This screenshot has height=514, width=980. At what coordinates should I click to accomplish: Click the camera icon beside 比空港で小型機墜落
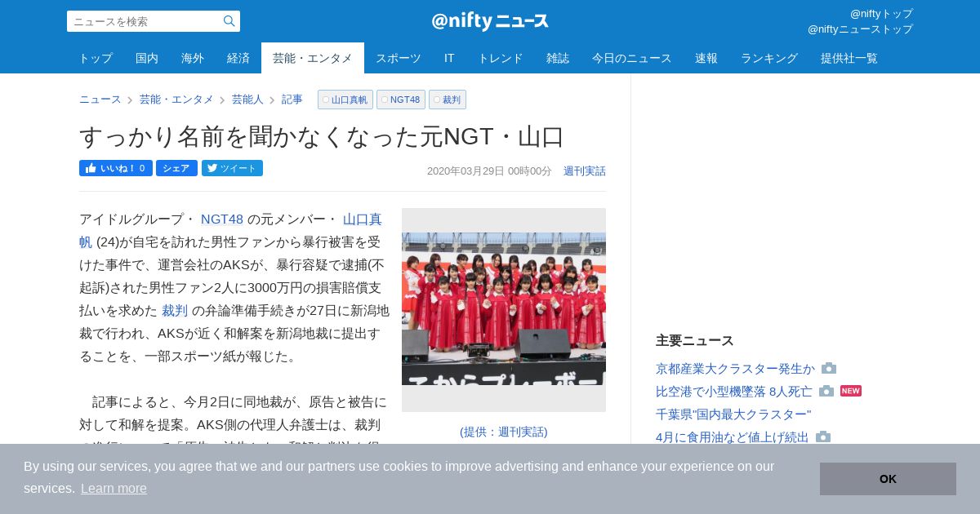pyautogui.click(x=826, y=391)
